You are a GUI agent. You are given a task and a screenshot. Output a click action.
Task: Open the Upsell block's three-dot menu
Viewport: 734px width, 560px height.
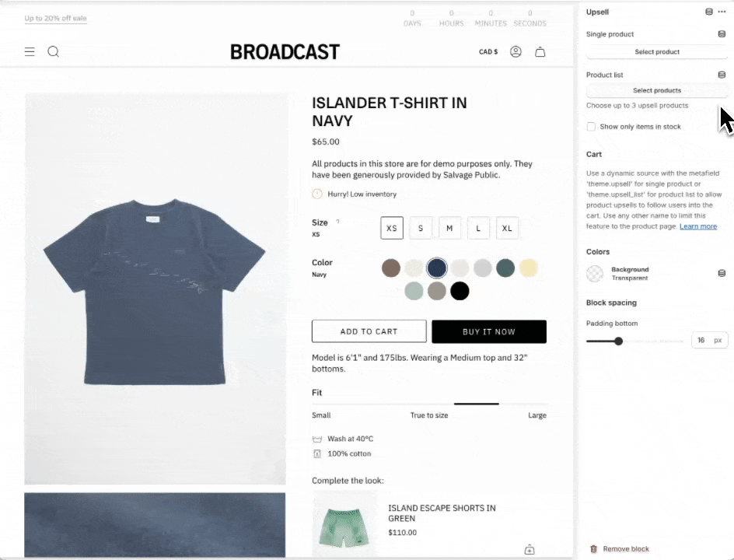click(722, 12)
